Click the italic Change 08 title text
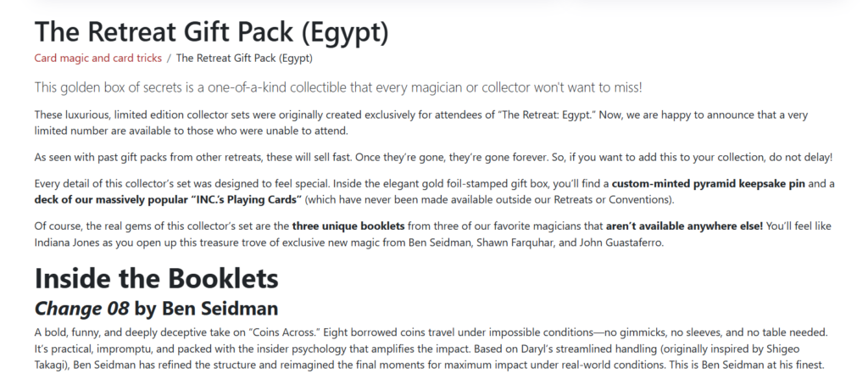868x385 pixels. 82,308
